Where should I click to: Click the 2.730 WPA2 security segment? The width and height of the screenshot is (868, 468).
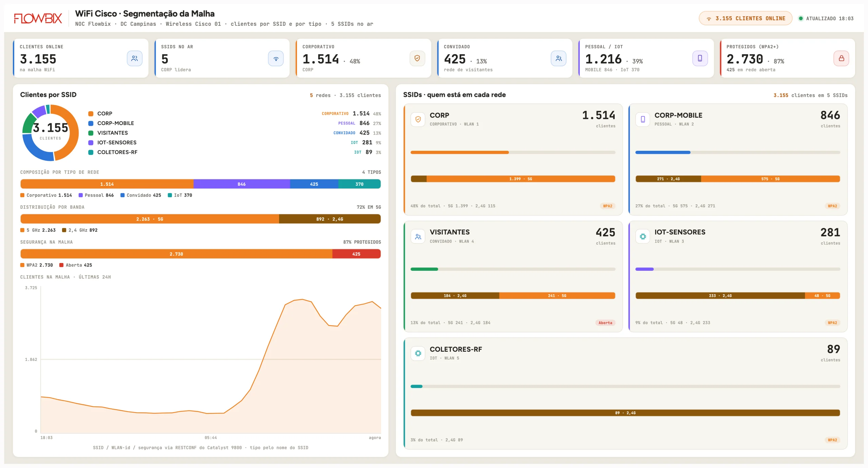[x=176, y=254]
